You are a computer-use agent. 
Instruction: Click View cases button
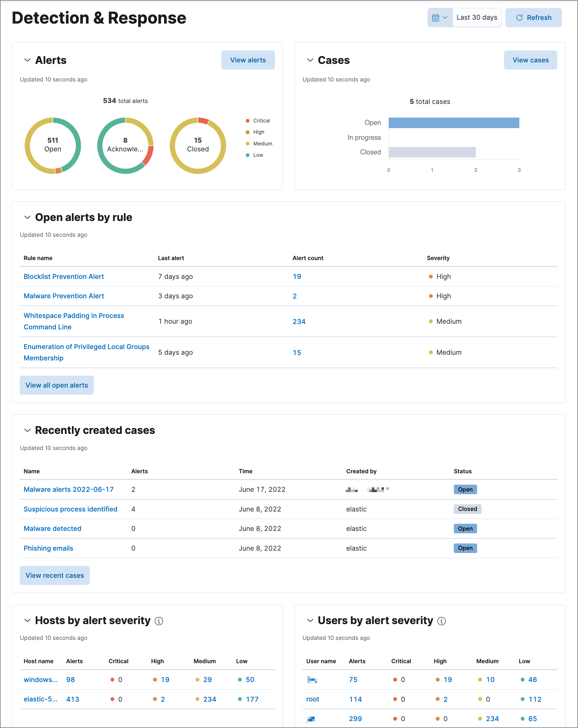tap(531, 60)
